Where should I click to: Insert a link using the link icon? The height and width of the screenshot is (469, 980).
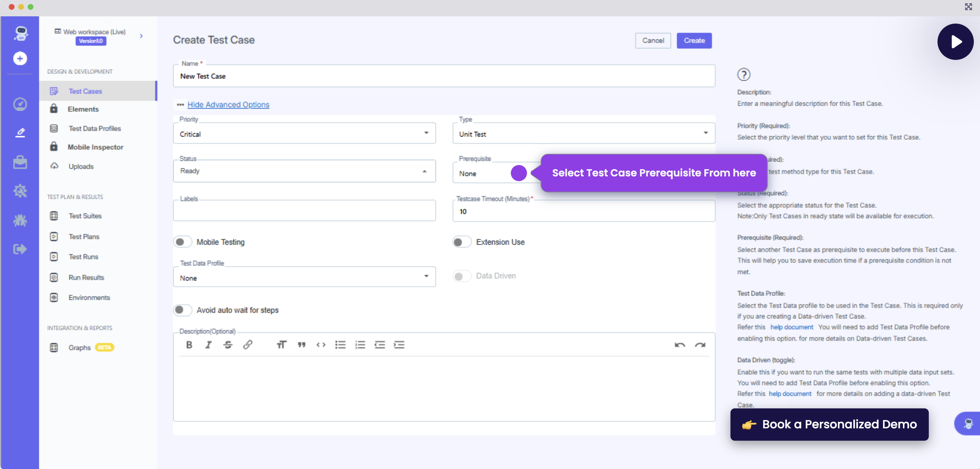click(x=248, y=345)
